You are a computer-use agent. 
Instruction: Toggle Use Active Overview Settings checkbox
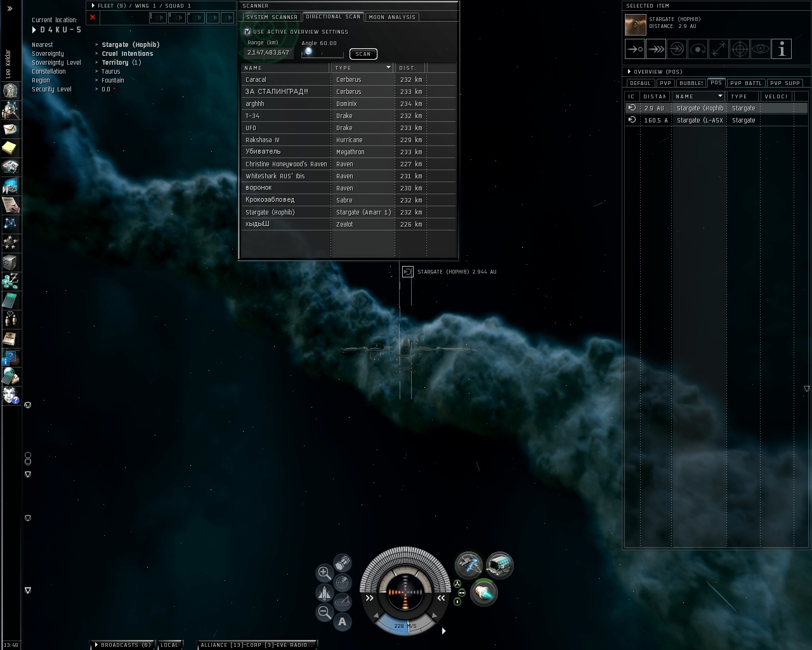pyautogui.click(x=247, y=32)
